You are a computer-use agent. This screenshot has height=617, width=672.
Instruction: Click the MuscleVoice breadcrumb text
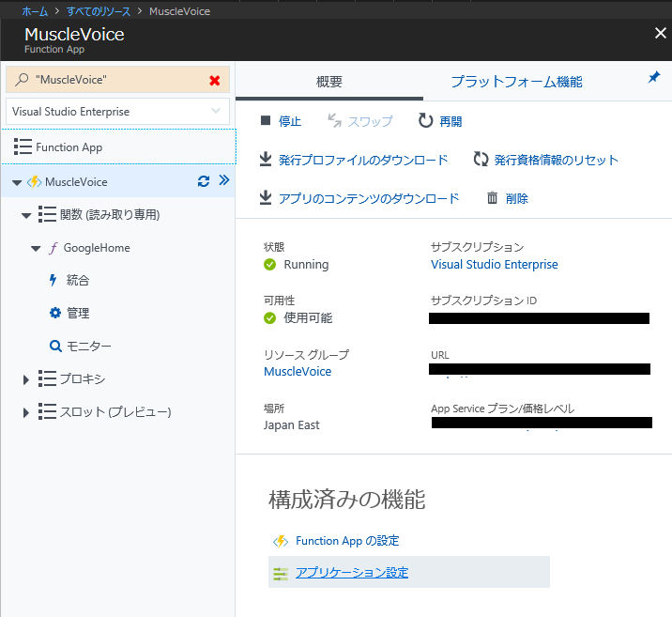point(179,11)
